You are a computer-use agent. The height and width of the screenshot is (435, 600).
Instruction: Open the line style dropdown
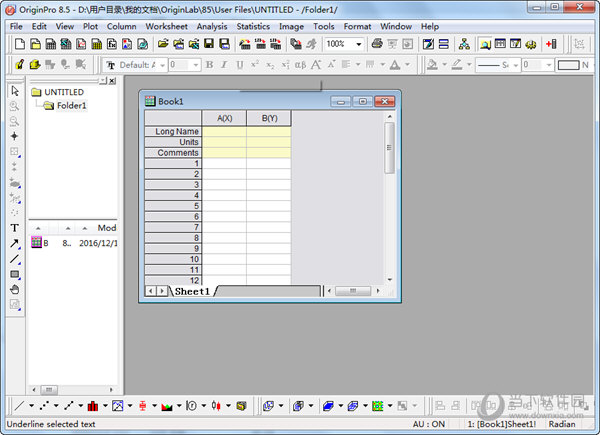[x=516, y=65]
